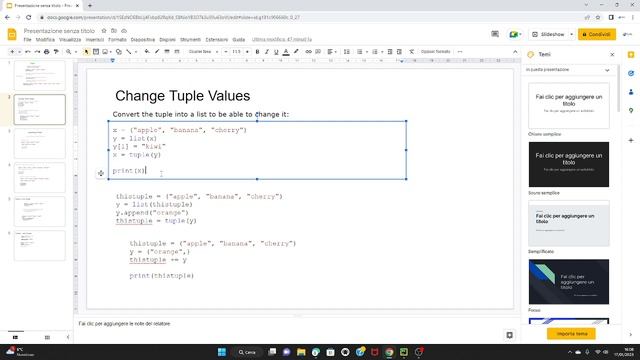Open the last edit history link

282,40
